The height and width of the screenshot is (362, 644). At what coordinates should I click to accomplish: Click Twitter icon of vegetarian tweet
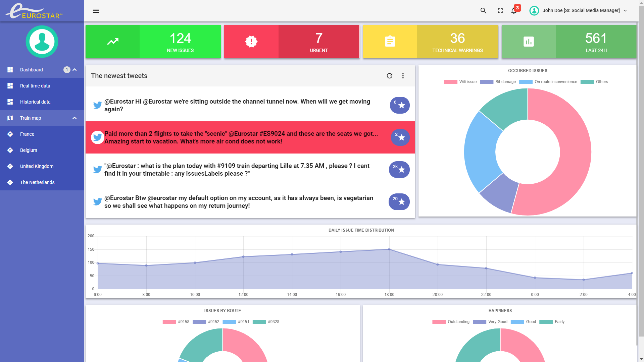click(x=98, y=202)
